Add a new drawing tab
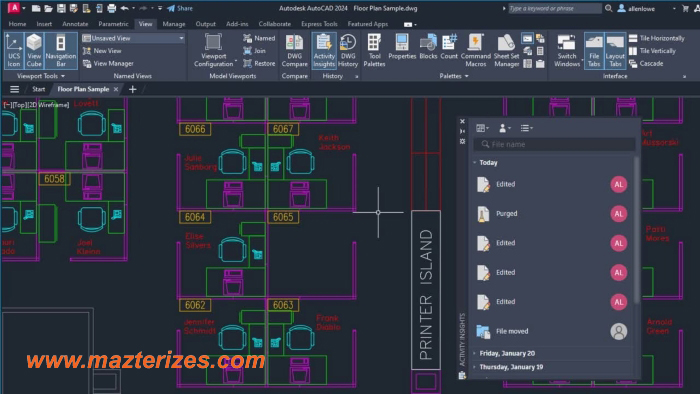 [x=133, y=89]
